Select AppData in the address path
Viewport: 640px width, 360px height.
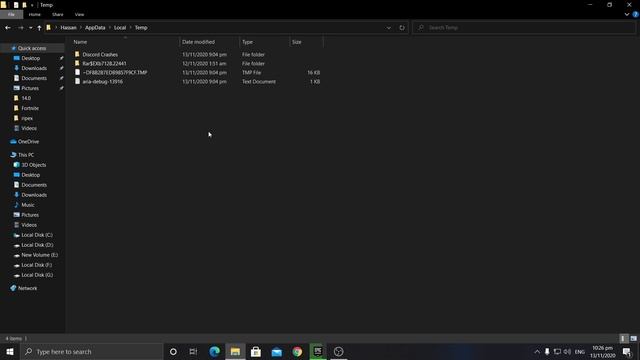tap(95, 28)
